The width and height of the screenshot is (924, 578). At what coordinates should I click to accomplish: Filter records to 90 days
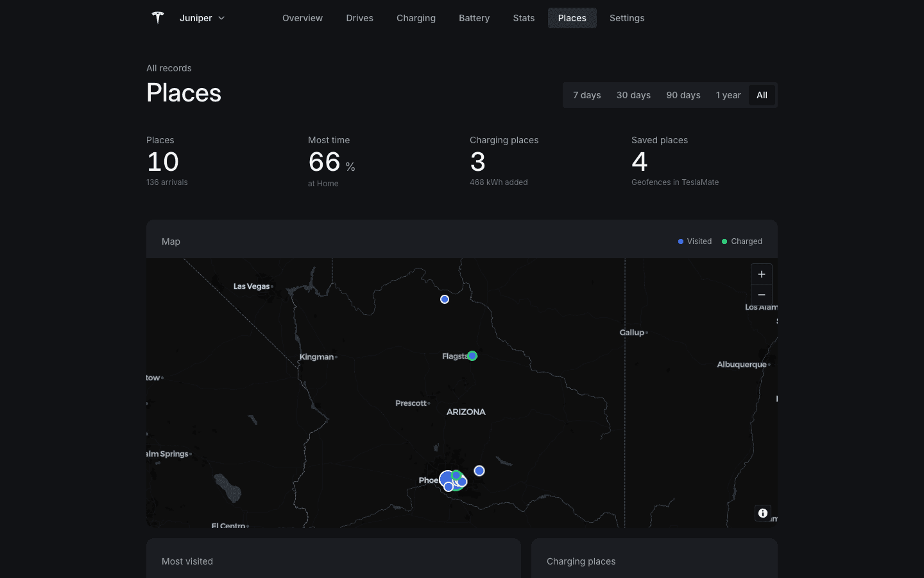tap(683, 95)
